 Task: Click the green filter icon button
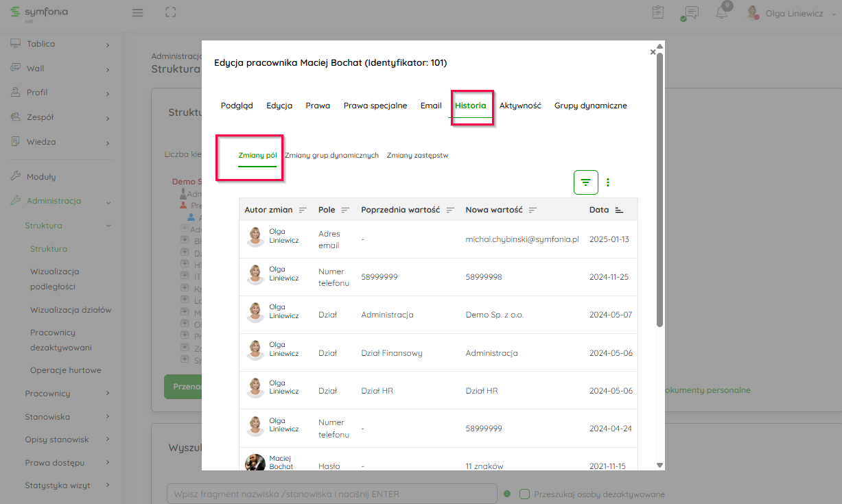[585, 182]
